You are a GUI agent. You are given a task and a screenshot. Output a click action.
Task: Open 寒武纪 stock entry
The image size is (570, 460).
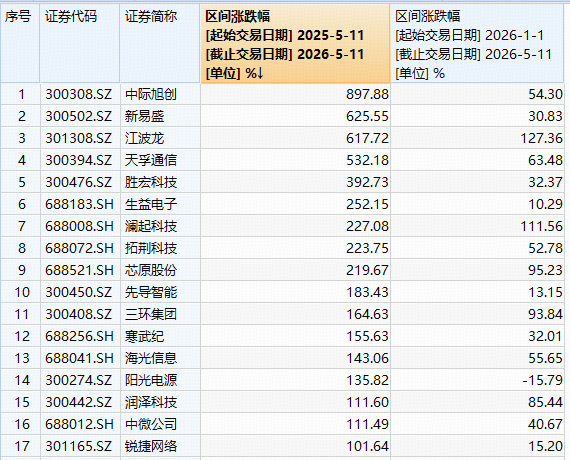144,336
